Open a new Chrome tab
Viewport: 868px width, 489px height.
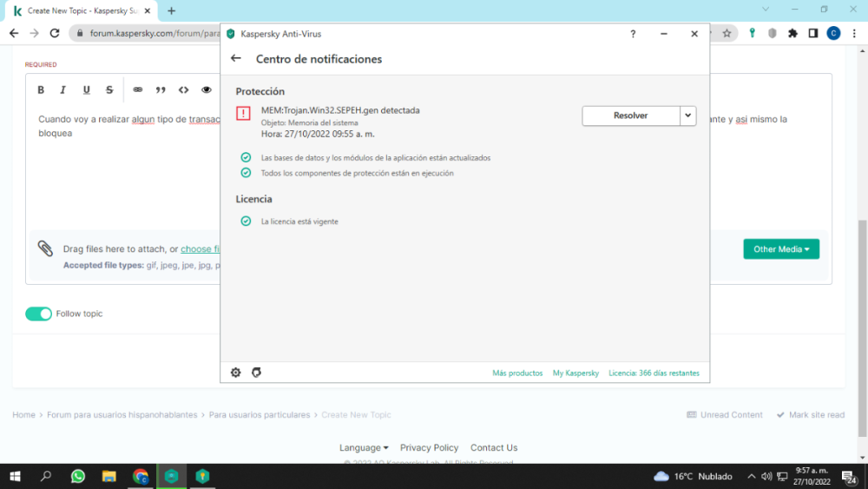click(x=172, y=10)
